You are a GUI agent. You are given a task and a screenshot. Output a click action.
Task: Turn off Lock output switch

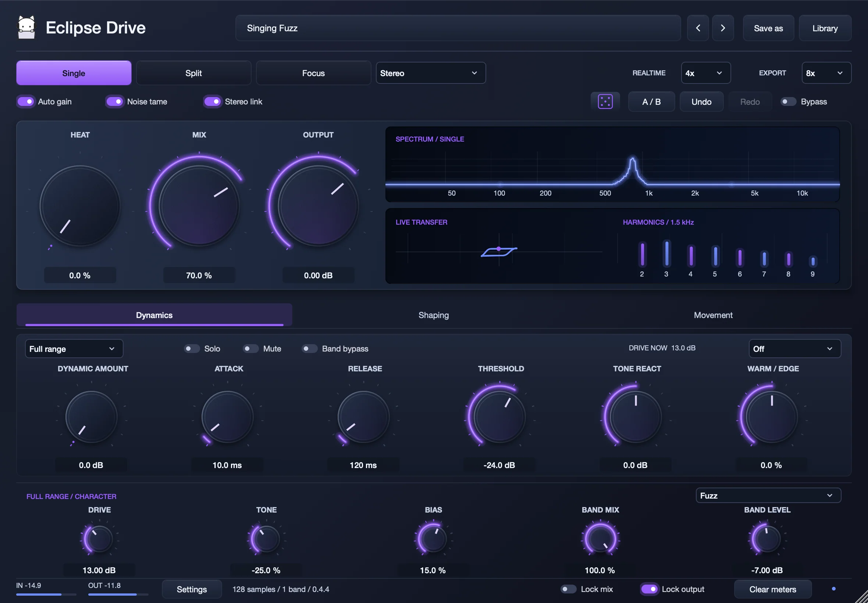click(650, 589)
